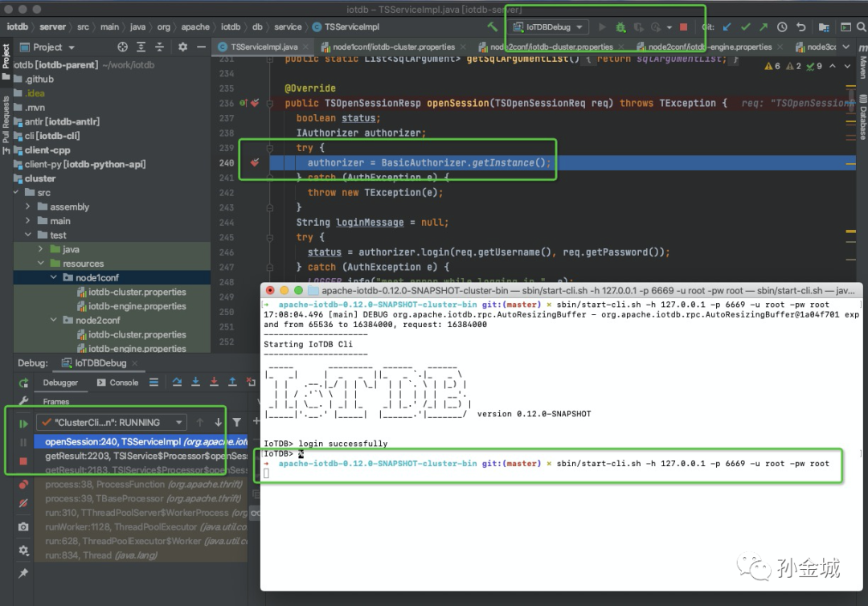
Task: Toggle Mute Breakpoints in the debug sidebar
Action: [23, 505]
